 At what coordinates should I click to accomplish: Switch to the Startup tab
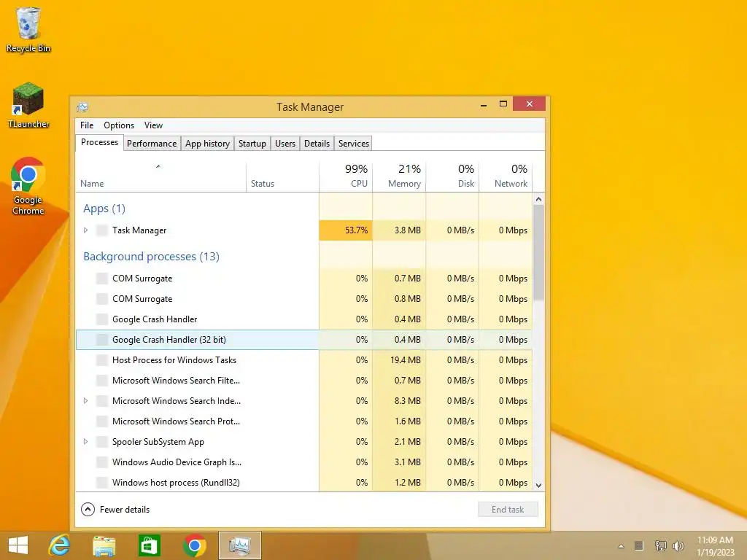pos(252,144)
